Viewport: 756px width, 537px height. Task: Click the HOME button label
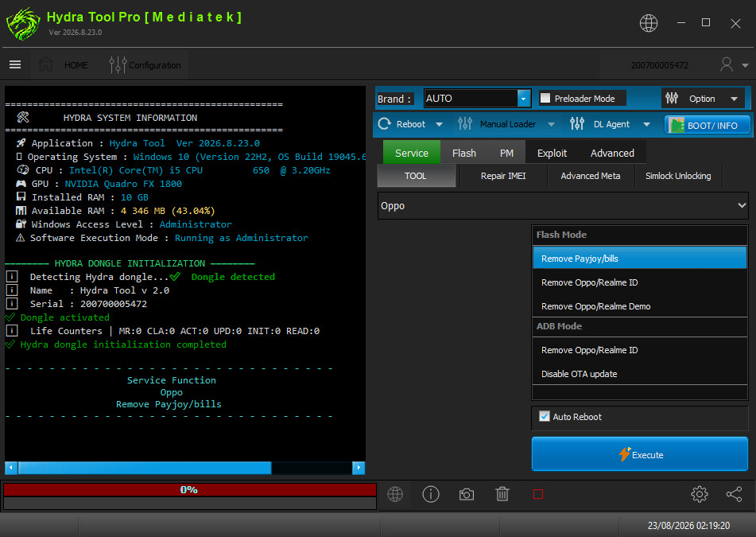pyautogui.click(x=76, y=65)
